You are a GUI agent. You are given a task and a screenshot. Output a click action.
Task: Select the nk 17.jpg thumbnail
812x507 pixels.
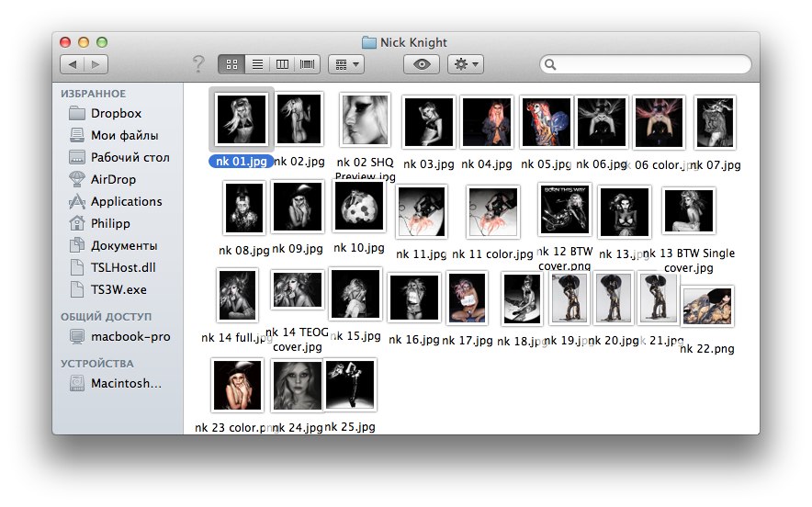pos(468,298)
